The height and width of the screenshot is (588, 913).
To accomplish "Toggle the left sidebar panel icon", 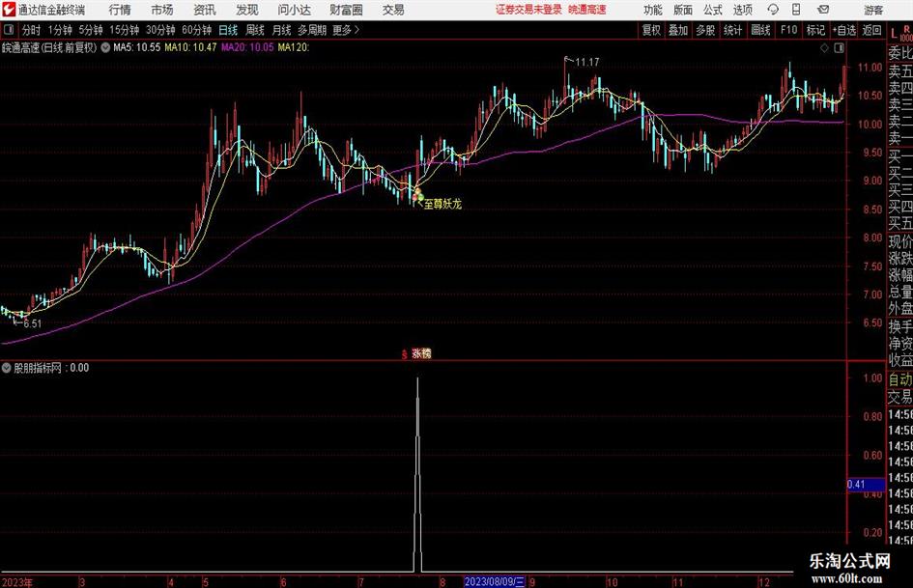I will [8, 30].
